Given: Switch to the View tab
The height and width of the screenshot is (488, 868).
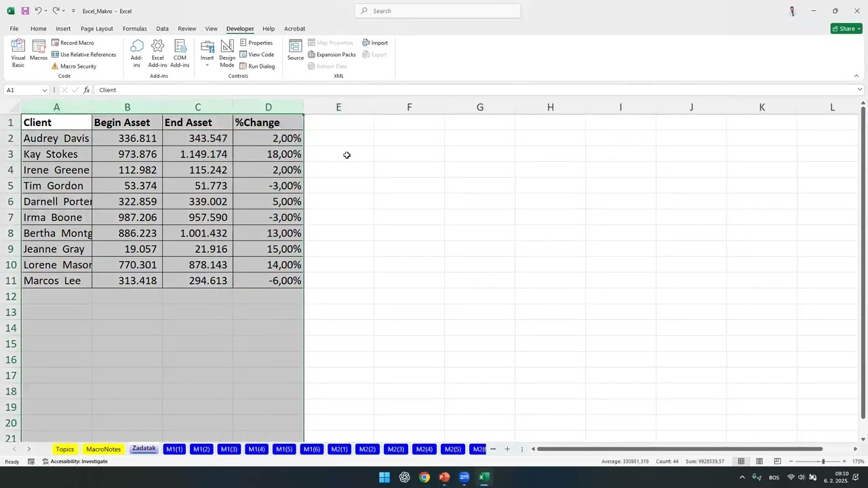Looking at the screenshot, I should (x=212, y=28).
